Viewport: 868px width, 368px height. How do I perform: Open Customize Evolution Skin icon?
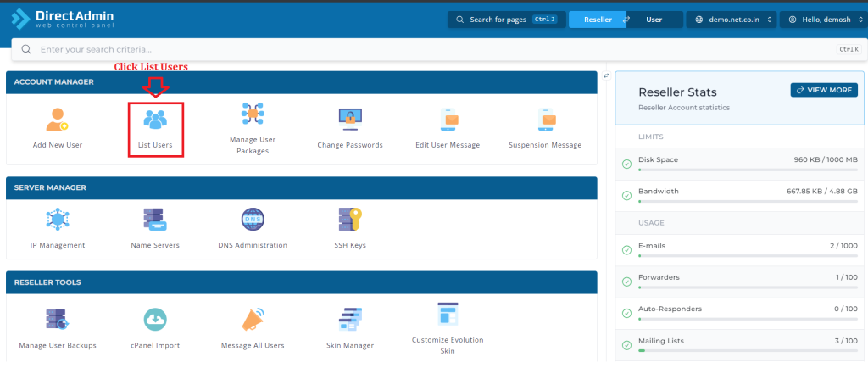[448, 313]
